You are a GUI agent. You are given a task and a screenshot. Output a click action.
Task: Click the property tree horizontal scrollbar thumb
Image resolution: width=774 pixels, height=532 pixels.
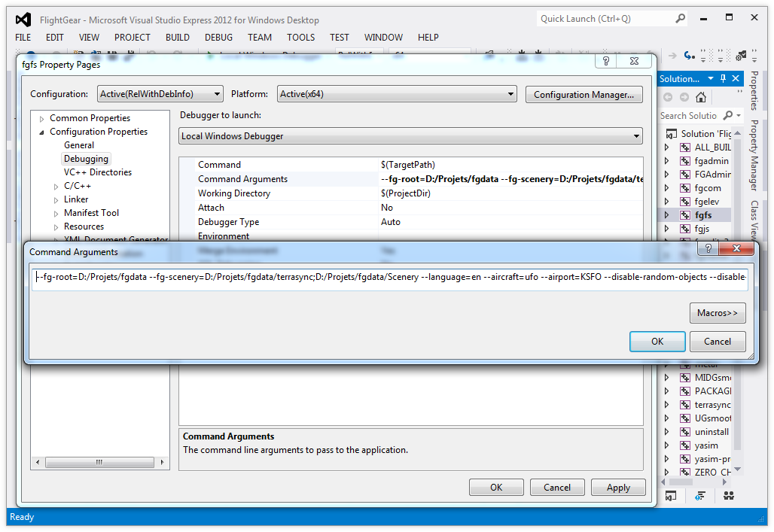click(99, 463)
